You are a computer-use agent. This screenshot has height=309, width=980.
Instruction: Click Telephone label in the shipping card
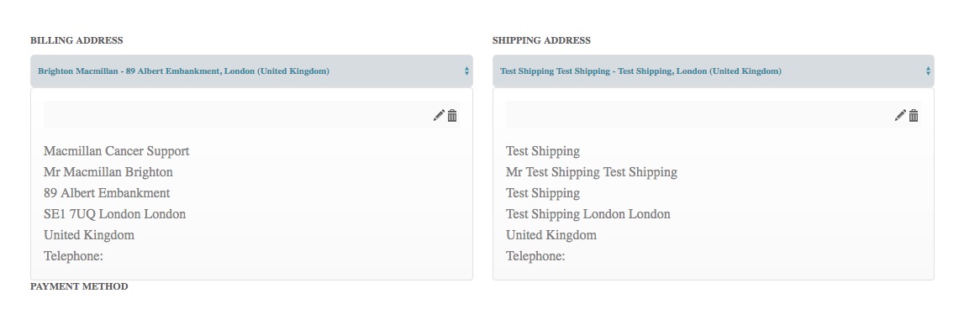535,256
